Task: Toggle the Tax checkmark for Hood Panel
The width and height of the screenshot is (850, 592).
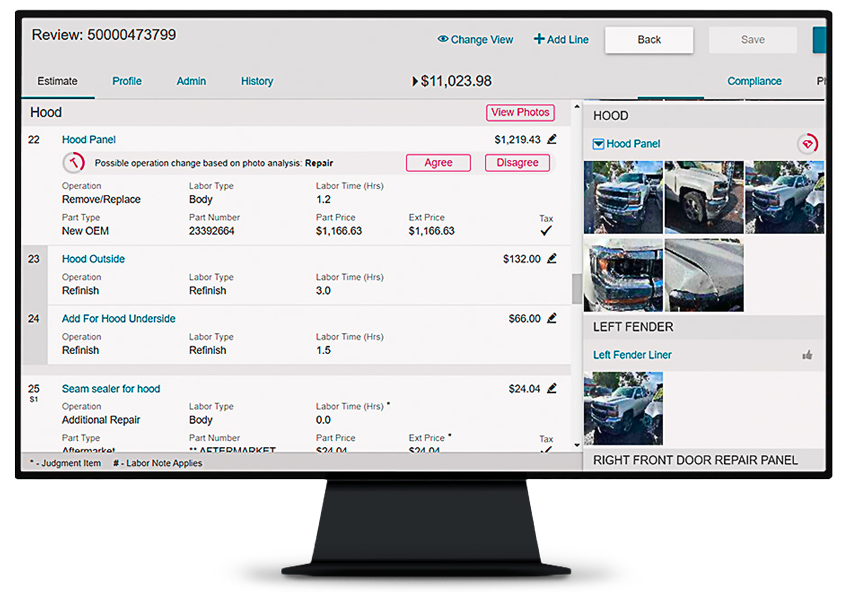Action: [546, 230]
